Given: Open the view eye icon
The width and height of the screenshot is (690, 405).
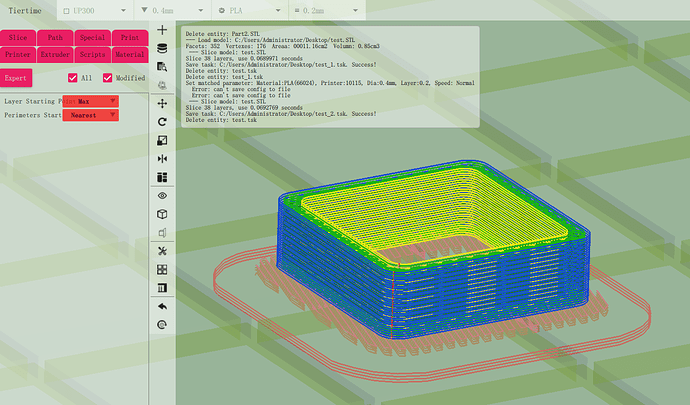Looking at the screenshot, I should [x=162, y=196].
